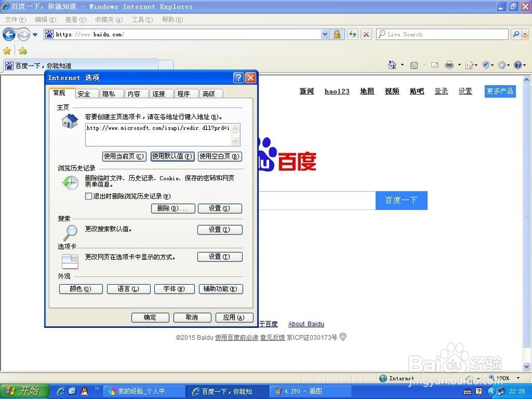Click the Live Search magnifier button
This screenshot has width=532, height=399.
[x=516, y=34]
